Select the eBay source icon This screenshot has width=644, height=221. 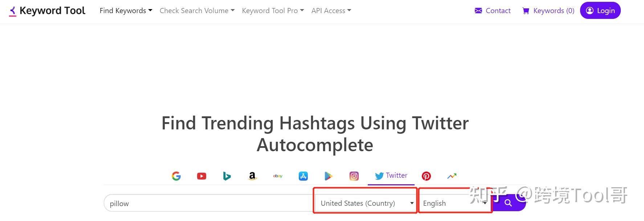278,176
